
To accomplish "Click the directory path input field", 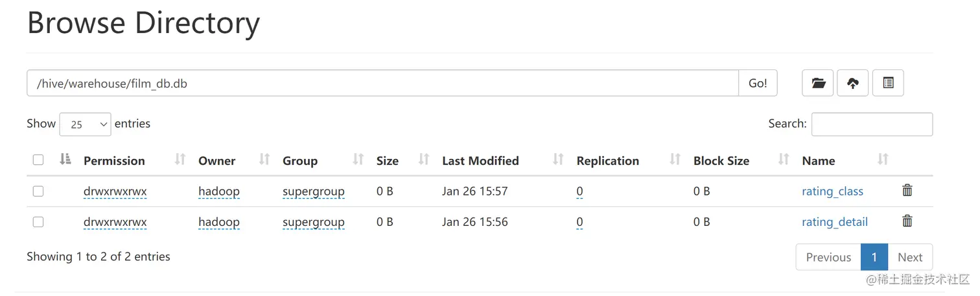I will pos(382,83).
